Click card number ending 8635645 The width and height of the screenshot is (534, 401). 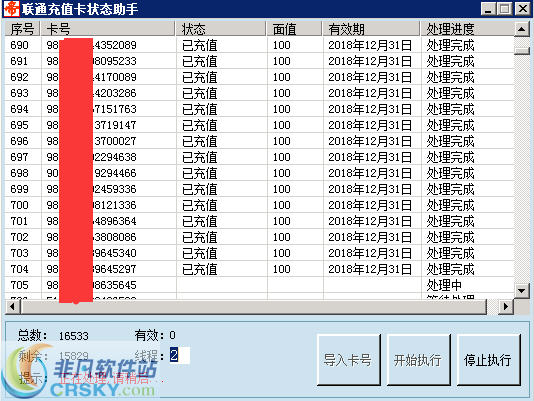91,285
